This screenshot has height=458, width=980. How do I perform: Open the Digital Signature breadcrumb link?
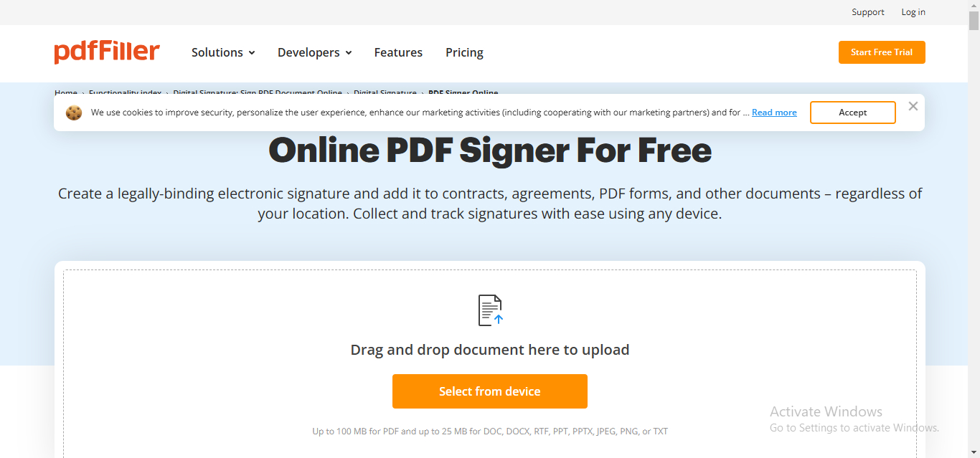[x=385, y=93]
